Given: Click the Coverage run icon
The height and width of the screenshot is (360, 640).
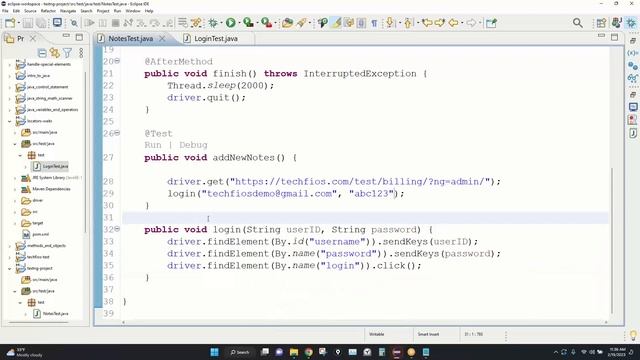Looking at the screenshot, I should [248, 23].
